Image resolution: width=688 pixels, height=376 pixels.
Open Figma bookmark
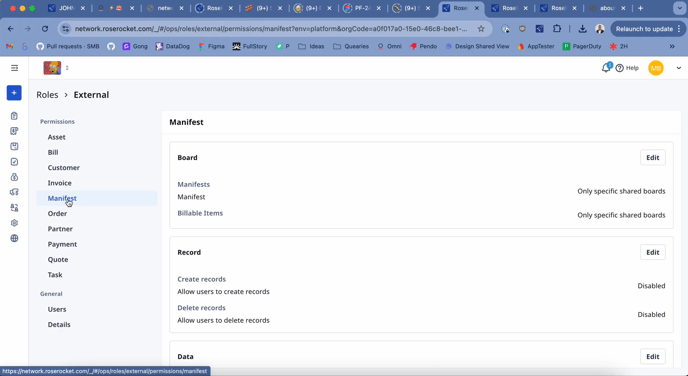(211, 47)
